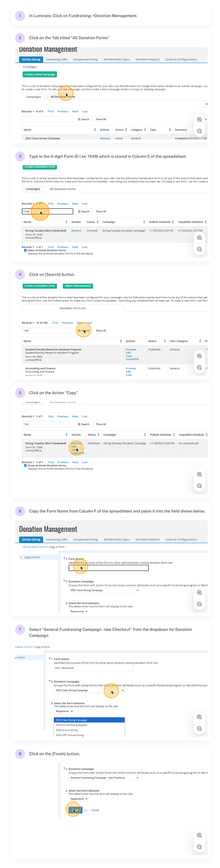220x868 pixels.
Task: Click zoom-in magnifier icon in step 3 image
Action: click(x=199, y=238)
